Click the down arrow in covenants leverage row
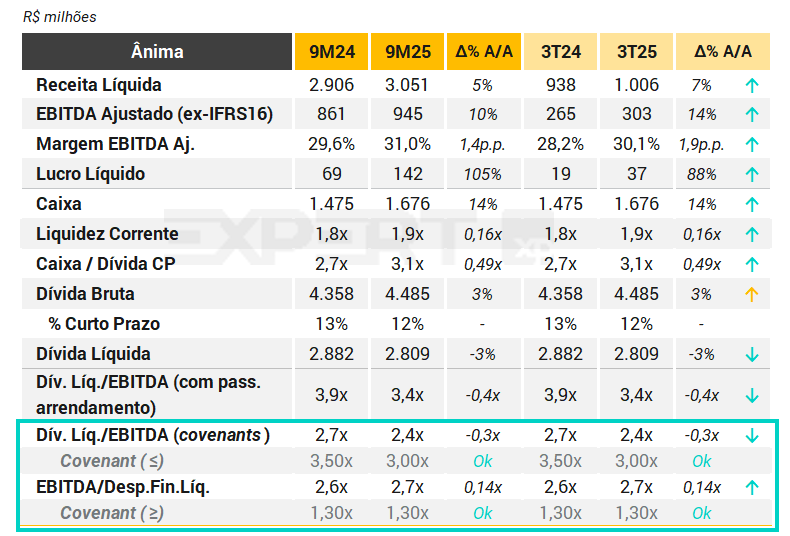The width and height of the screenshot is (790, 536). tap(752, 435)
